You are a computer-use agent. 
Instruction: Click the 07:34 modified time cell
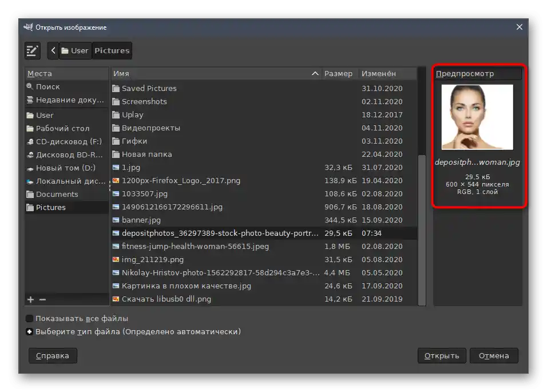coord(371,233)
